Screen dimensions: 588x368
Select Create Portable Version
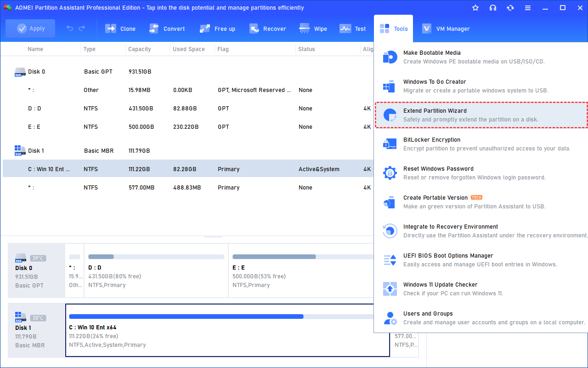[x=481, y=202]
